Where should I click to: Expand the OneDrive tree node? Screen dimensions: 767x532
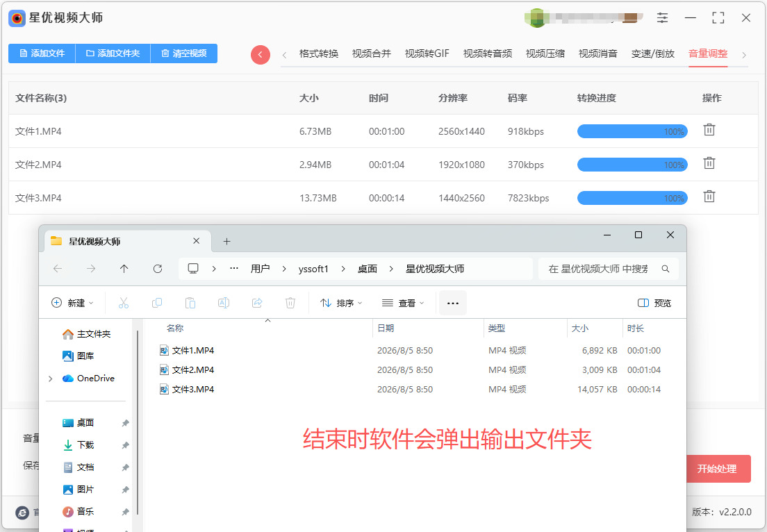(51, 379)
